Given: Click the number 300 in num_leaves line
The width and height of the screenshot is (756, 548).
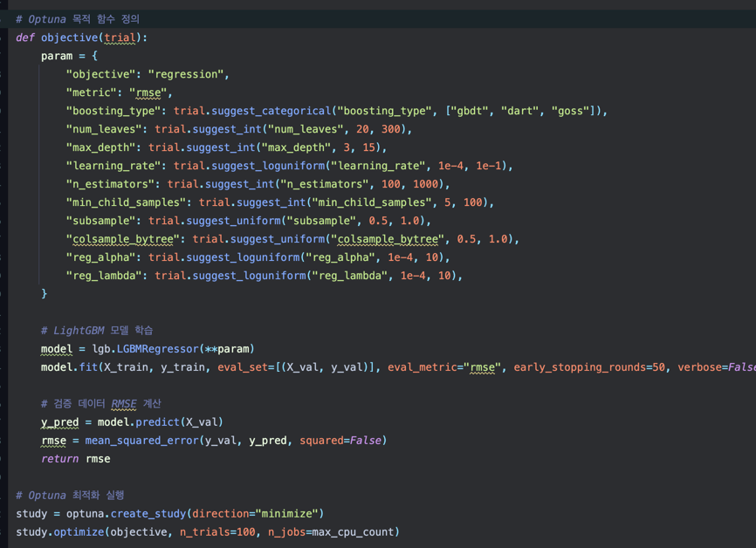Looking at the screenshot, I should (x=391, y=129).
